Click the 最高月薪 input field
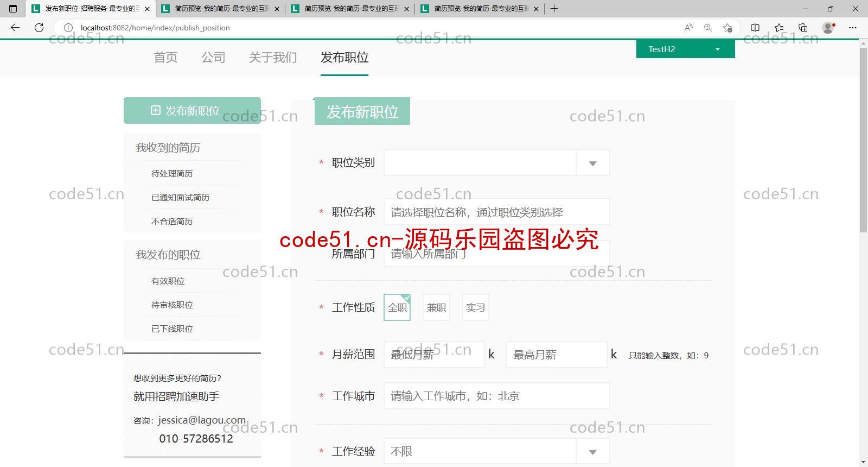Image resolution: width=868 pixels, height=467 pixels. (557, 355)
